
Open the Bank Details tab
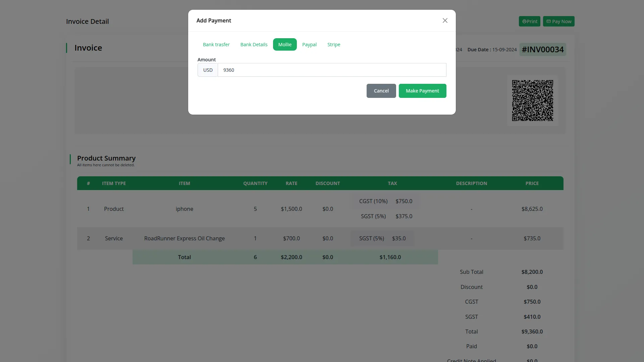tap(254, 45)
